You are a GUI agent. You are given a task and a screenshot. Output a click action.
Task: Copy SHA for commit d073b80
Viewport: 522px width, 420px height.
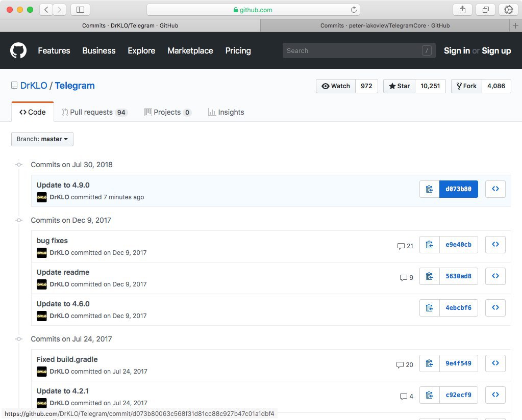coord(429,189)
